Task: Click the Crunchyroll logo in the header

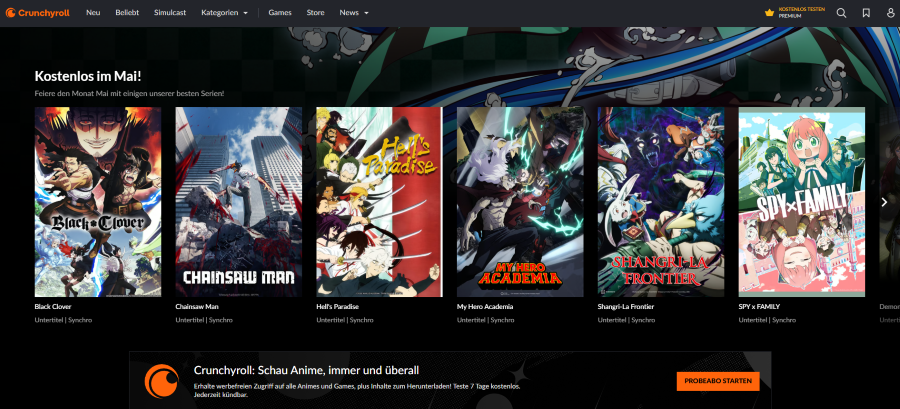Action: coord(37,13)
